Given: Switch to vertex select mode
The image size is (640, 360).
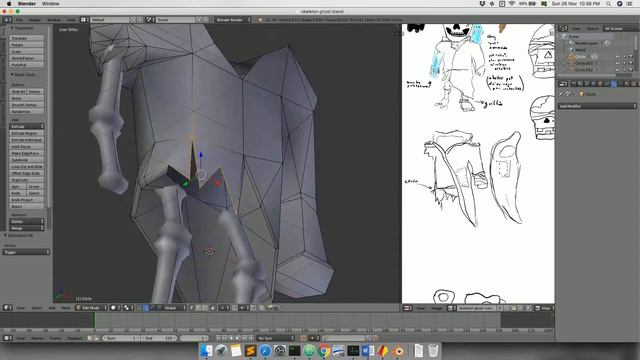Looking at the screenshot, I should 191,308.
